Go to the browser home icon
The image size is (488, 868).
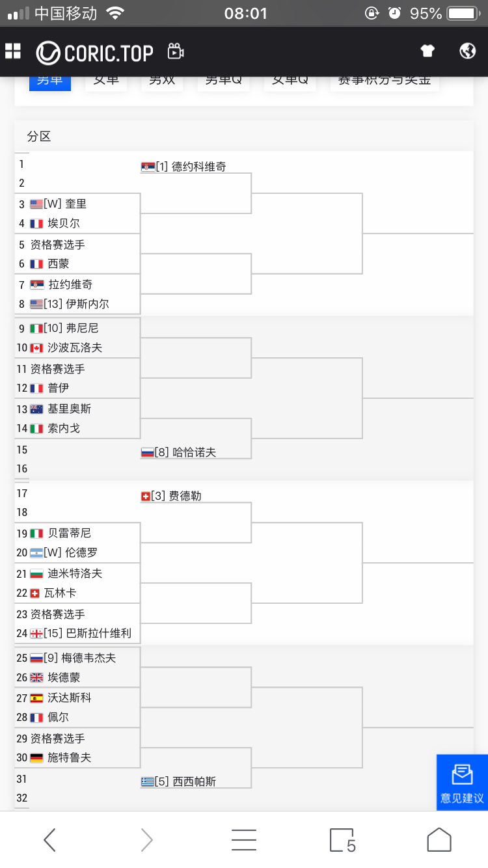tap(439, 840)
